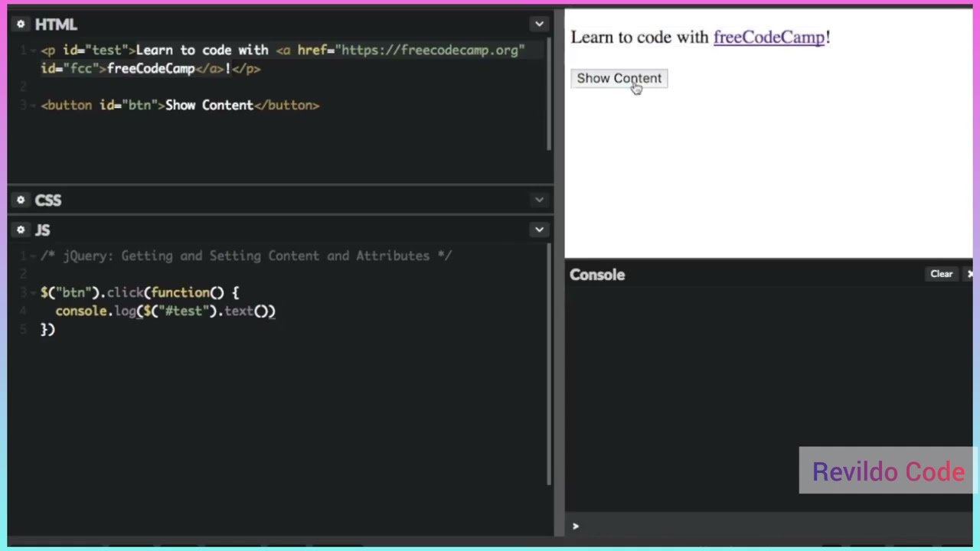This screenshot has width=980, height=551.
Task: Click the $("btn").click(function() line
Action: click(139, 293)
